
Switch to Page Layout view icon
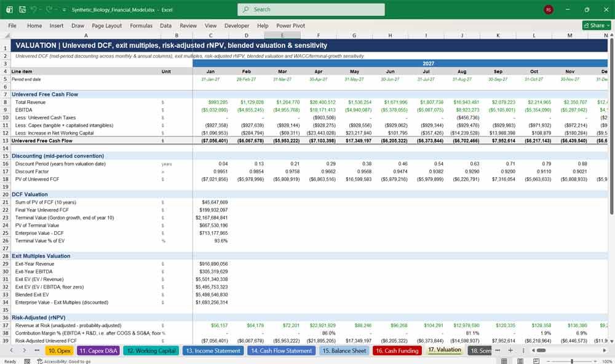tap(520, 362)
